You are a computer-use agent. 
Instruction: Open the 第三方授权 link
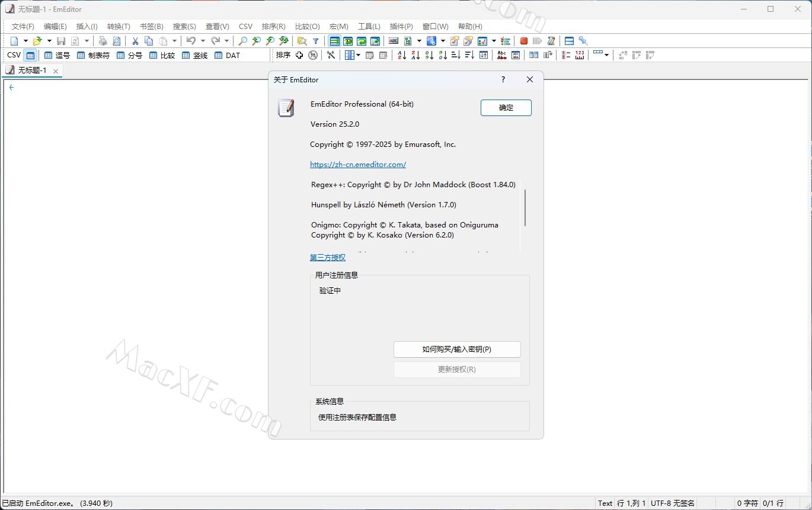pos(328,257)
